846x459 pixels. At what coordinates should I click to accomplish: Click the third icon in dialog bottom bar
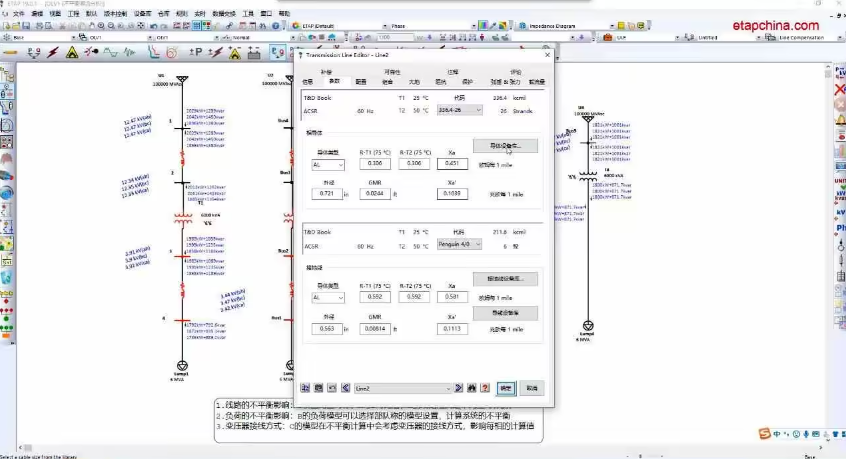[332, 387]
